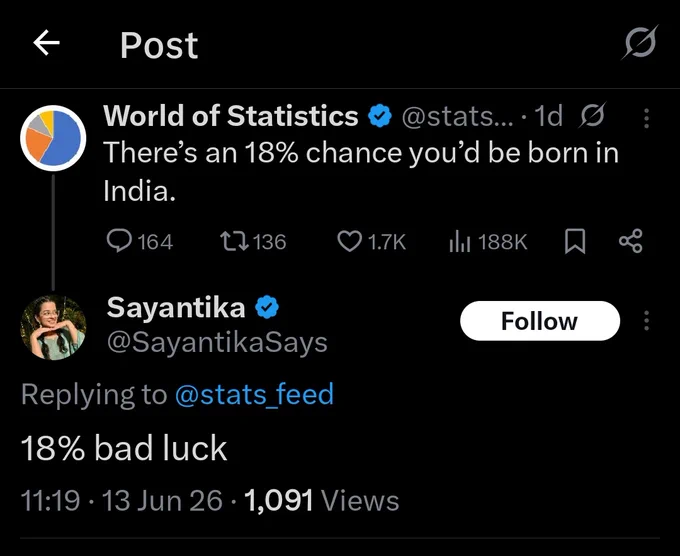Share the World of Statistics post
Image resolution: width=680 pixels, height=556 pixels.
[x=631, y=241]
